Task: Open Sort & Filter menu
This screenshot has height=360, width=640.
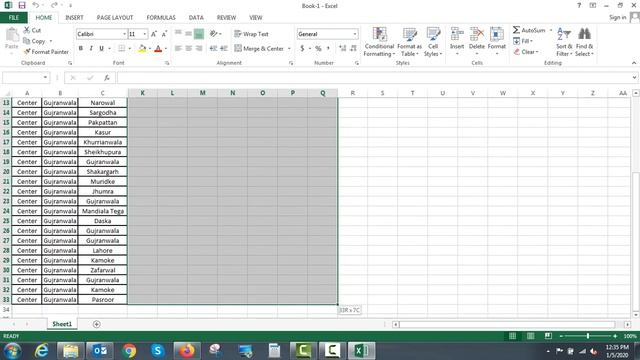Action: click(x=564, y=42)
